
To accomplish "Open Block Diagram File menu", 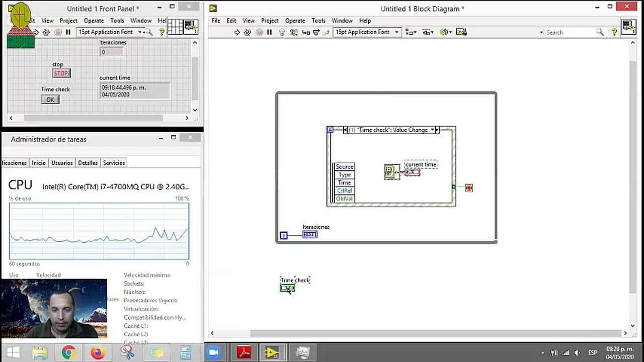I will (x=216, y=21).
